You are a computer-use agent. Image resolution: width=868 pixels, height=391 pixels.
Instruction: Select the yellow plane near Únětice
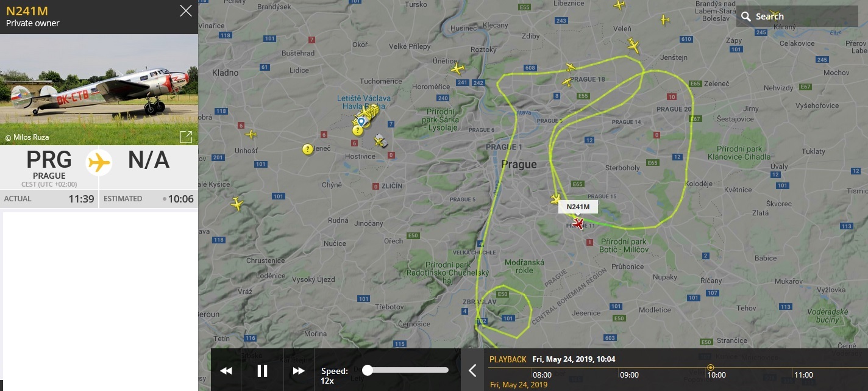(x=458, y=69)
